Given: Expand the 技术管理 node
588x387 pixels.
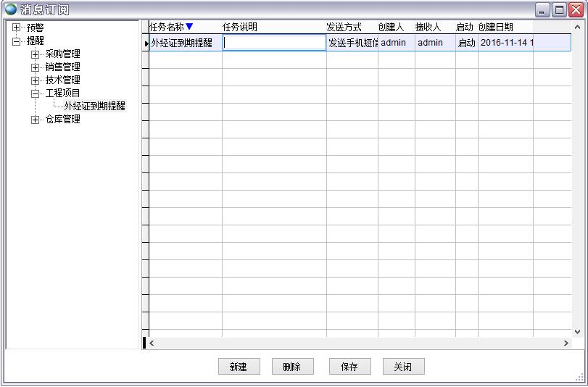Looking at the screenshot, I should tap(35, 80).
